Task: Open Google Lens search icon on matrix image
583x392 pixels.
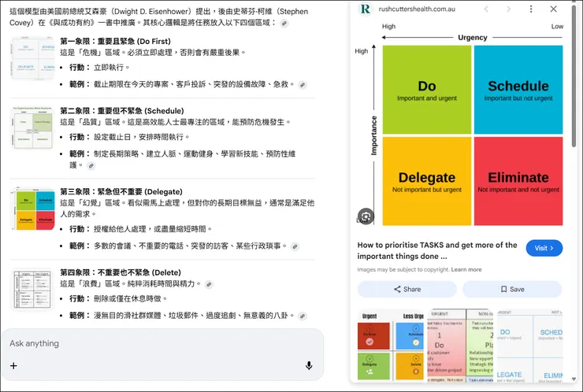Action: point(366,216)
